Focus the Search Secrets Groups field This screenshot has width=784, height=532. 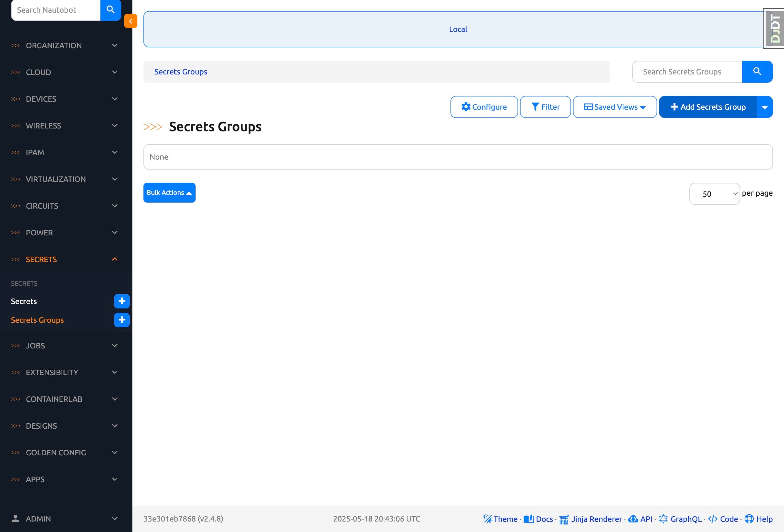[687, 71]
